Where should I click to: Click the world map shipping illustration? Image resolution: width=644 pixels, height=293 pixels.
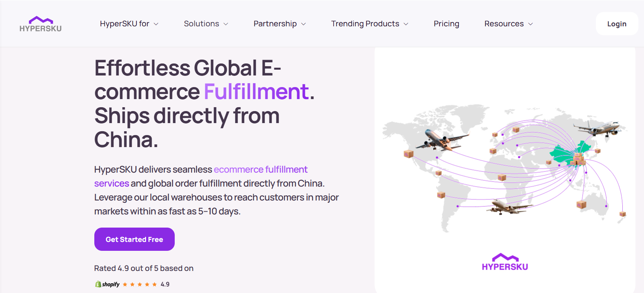tap(504, 168)
